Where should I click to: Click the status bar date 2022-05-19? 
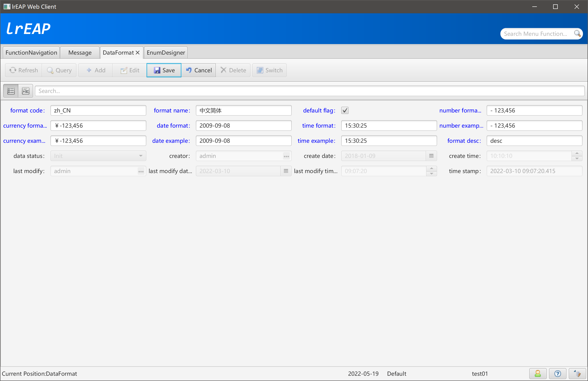tap(363, 374)
